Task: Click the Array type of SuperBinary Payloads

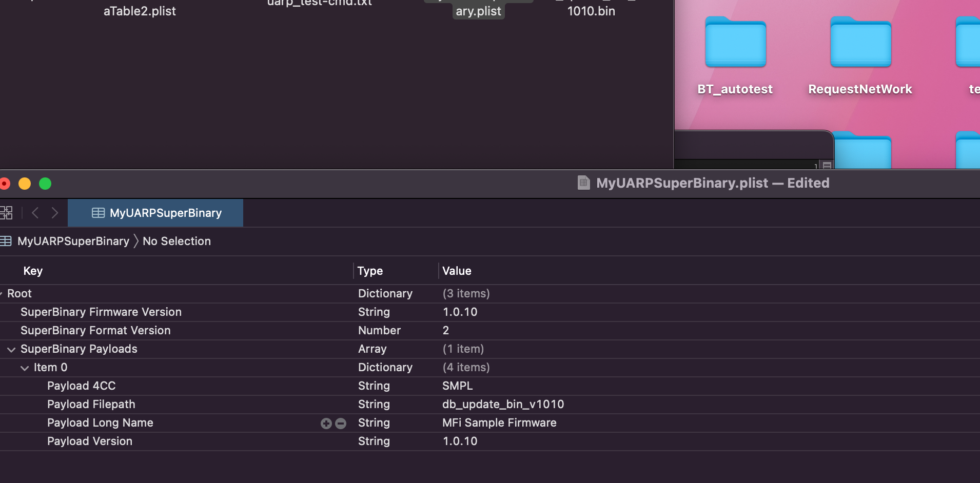Action: [x=373, y=349]
